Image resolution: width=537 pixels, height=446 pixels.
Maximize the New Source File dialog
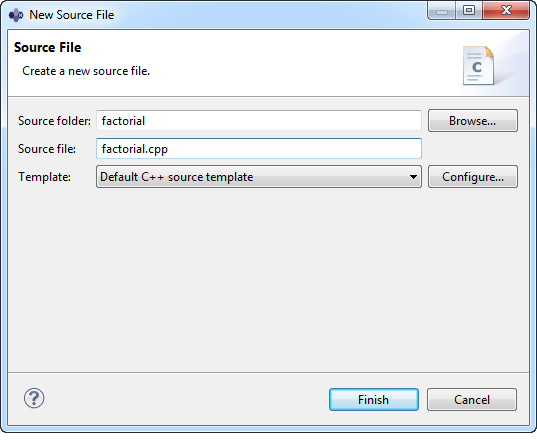469,11
